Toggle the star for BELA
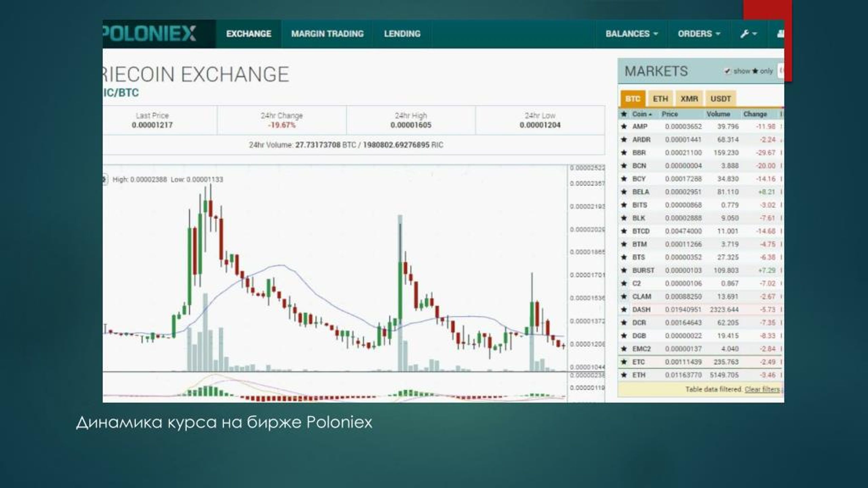This screenshot has height=488, width=868. pos(624,192)
